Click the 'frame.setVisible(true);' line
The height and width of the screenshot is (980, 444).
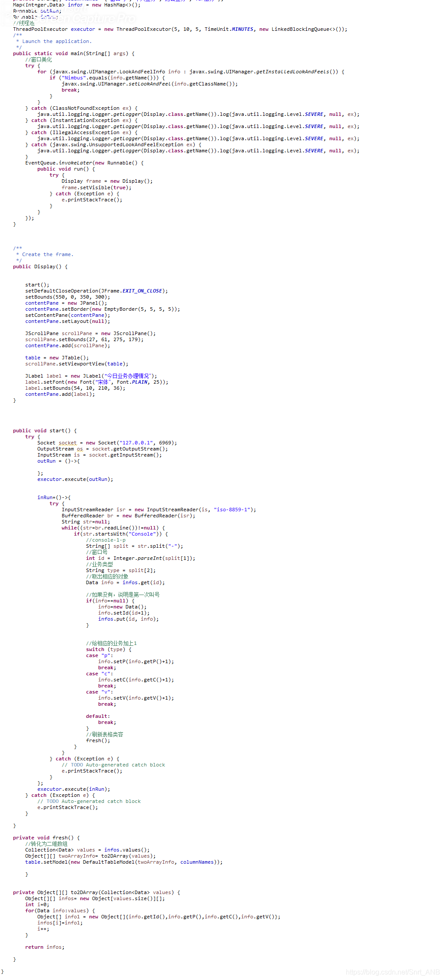click(x=96, y=187)
